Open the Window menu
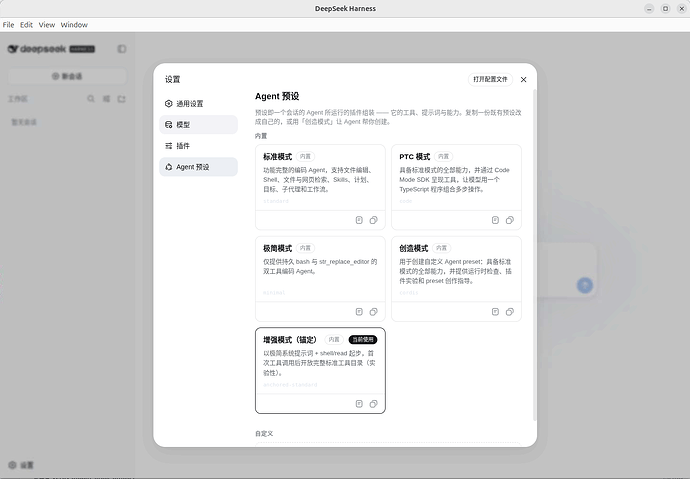690x479 pixels. pos(74,25)
